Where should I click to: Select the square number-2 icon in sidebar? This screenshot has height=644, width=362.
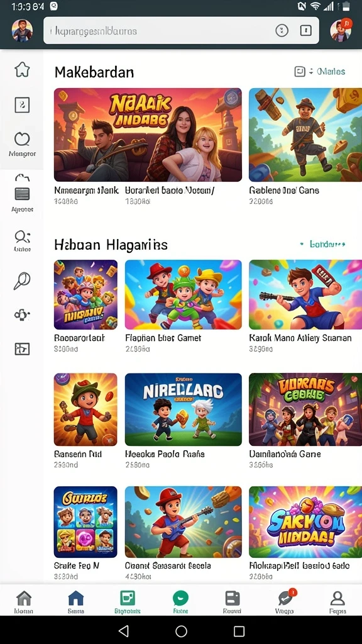click(x=22, y=105)
